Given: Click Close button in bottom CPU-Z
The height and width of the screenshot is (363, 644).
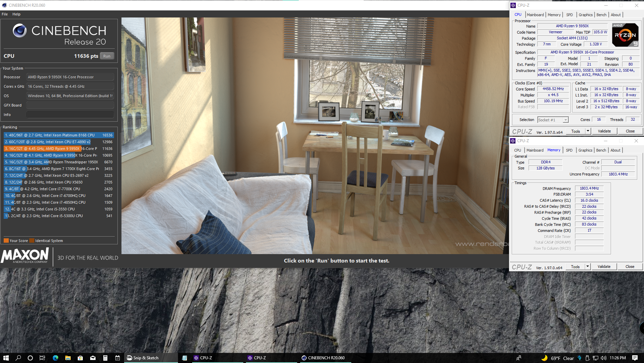Looking at the screenshot, I should click(x=630, y=267).
